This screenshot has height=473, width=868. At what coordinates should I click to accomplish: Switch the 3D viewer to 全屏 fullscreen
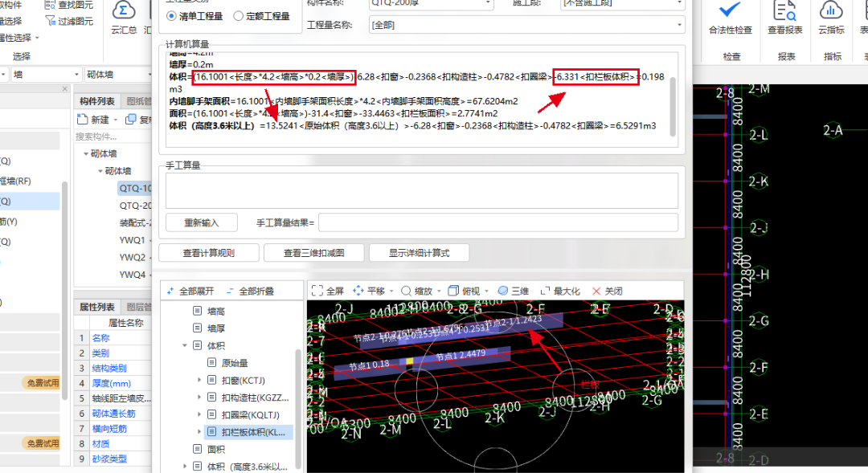[x=328, y=291]
